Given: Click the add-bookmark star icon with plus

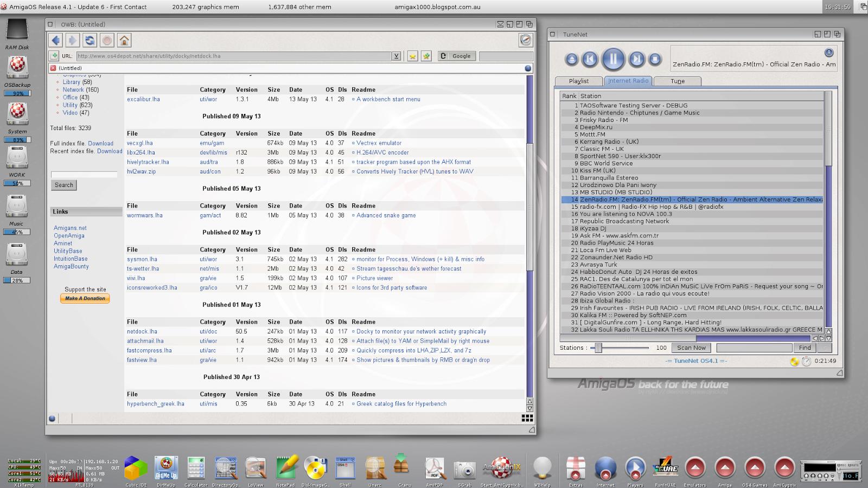Looking at the screenshot, I should tap(426, 56).
